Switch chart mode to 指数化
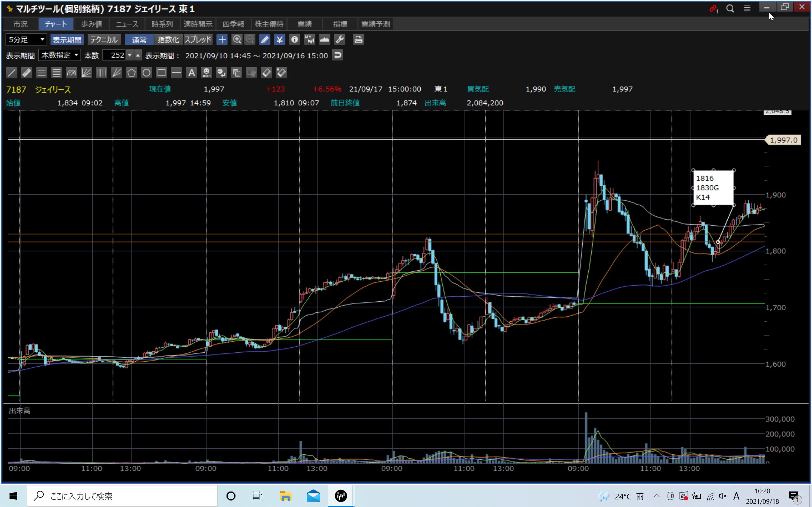This screenshot has height=507, width=812. coord(168,40)
